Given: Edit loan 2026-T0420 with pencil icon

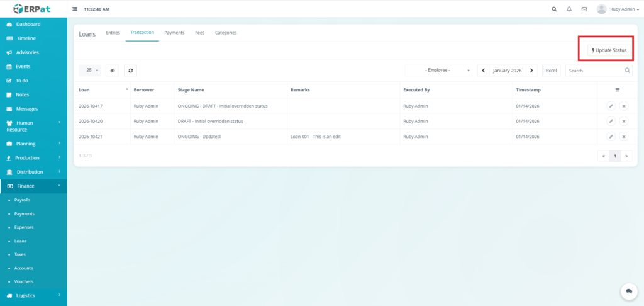Looking at the screenshot, I should click(611, 121).
